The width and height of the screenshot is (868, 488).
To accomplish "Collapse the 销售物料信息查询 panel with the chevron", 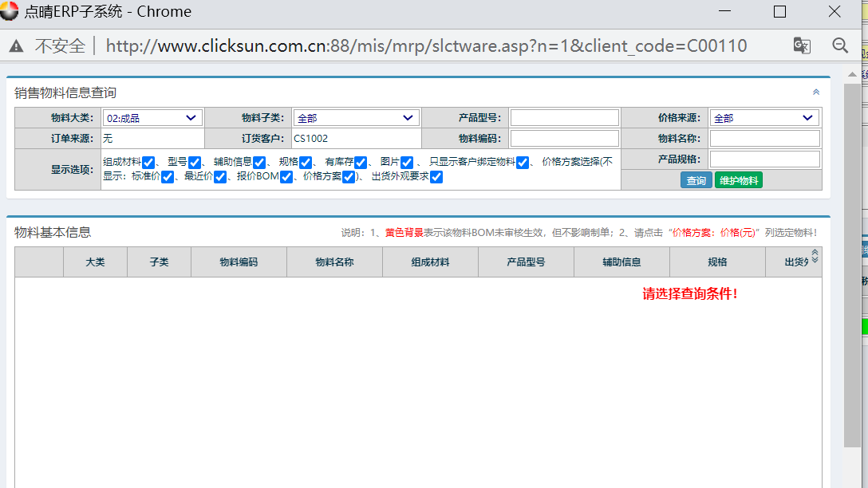I will point(815,92).
